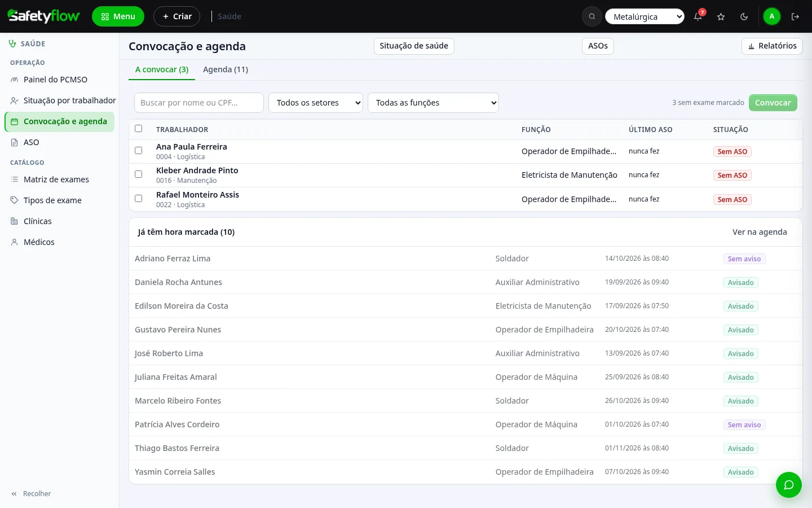
Task: Open Matriz de exames
Action: click(60, 179)
